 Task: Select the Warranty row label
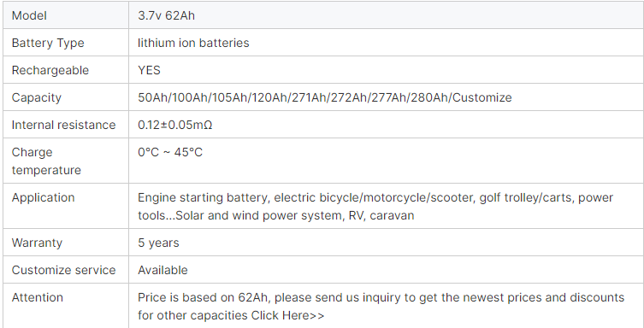click(x=37, y=243)
